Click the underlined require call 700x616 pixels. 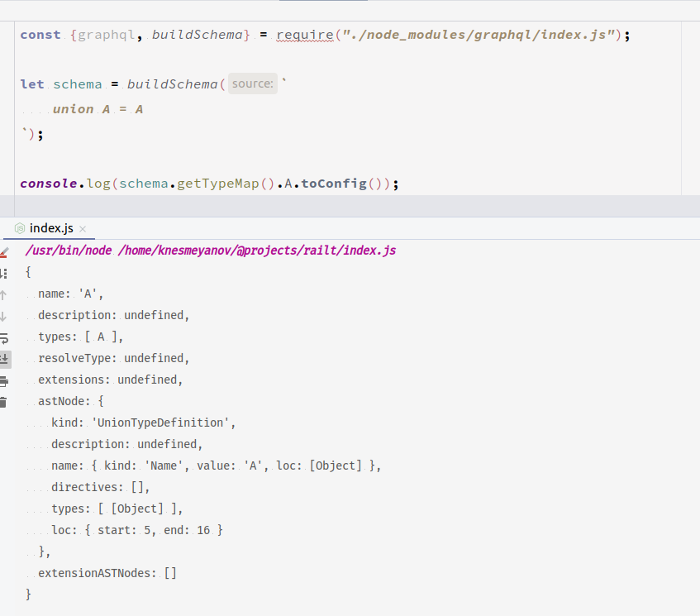tap(305, 35)
